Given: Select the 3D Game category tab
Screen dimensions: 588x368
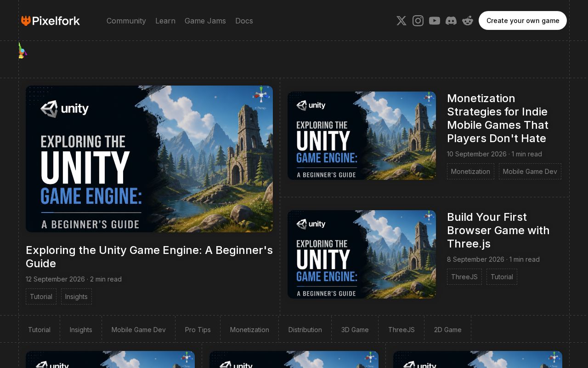Looking at the screenshot, I should point(355,329).
